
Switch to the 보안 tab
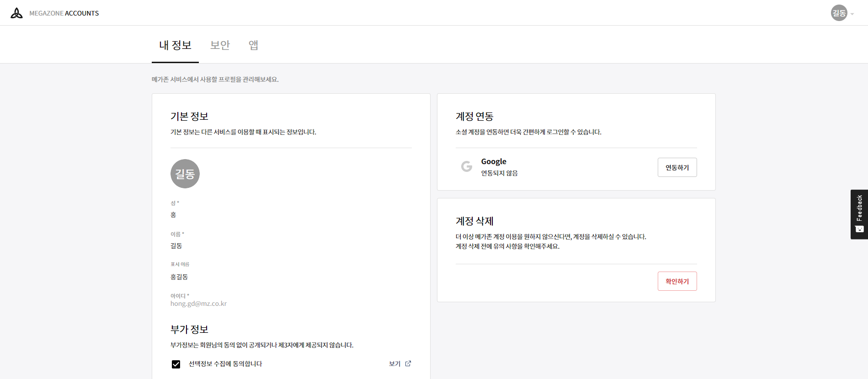(220, 45)
